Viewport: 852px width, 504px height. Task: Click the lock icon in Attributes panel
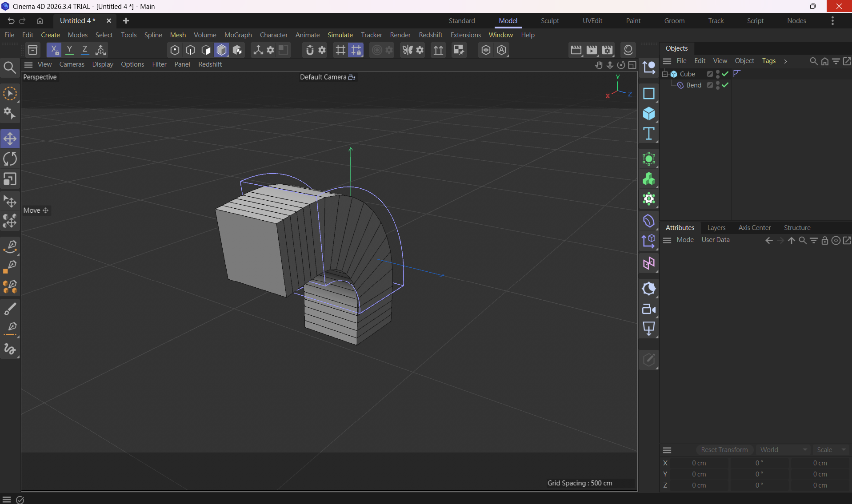click(x=825, y=240)
